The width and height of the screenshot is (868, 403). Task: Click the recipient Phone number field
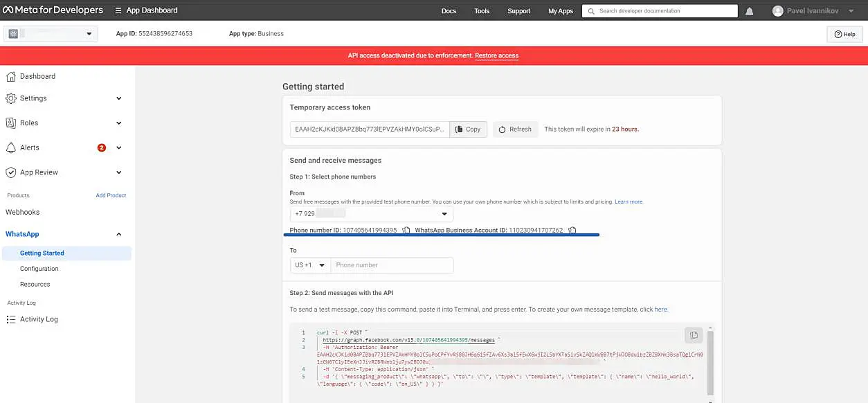tap(392, 265)
